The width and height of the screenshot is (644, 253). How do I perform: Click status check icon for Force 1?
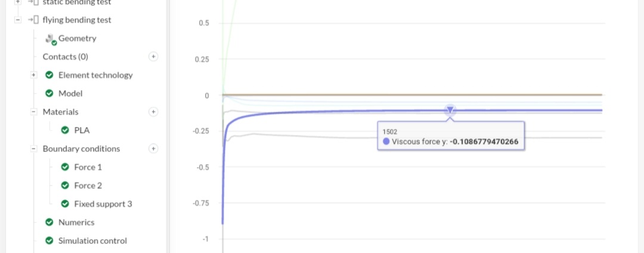tap(65, 167)
